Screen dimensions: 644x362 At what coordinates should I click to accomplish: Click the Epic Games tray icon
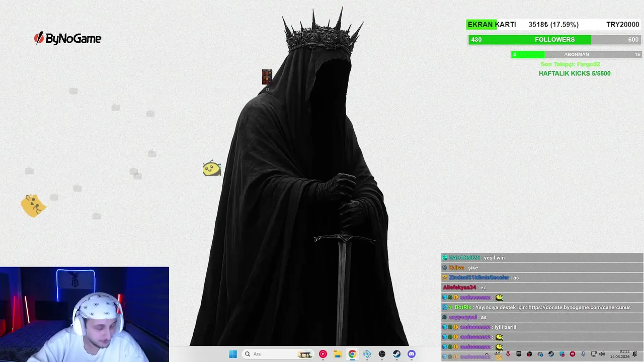(519, 354)
